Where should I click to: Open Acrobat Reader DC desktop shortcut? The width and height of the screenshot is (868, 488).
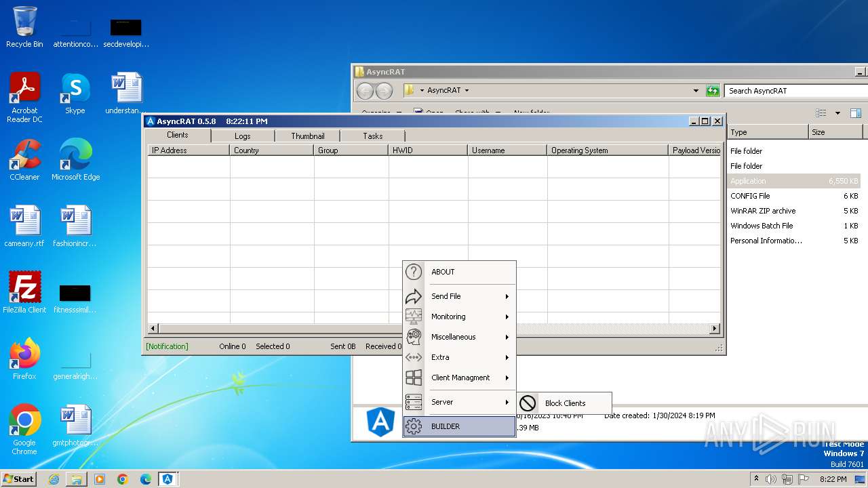click(x=24, y=98)
